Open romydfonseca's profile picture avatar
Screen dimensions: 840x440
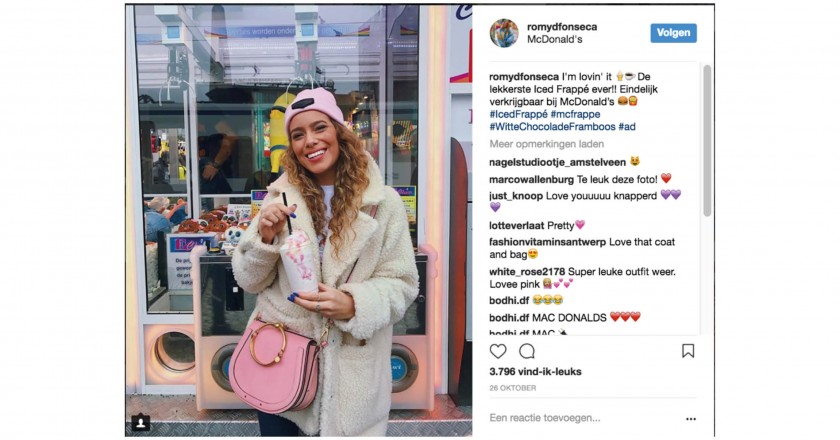coord(504,33)
